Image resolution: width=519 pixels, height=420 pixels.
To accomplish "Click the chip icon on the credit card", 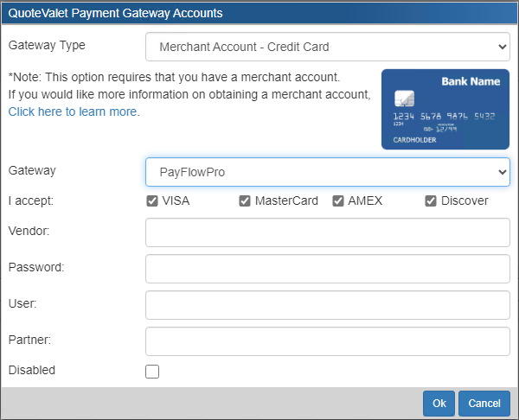I will point(404,99).
